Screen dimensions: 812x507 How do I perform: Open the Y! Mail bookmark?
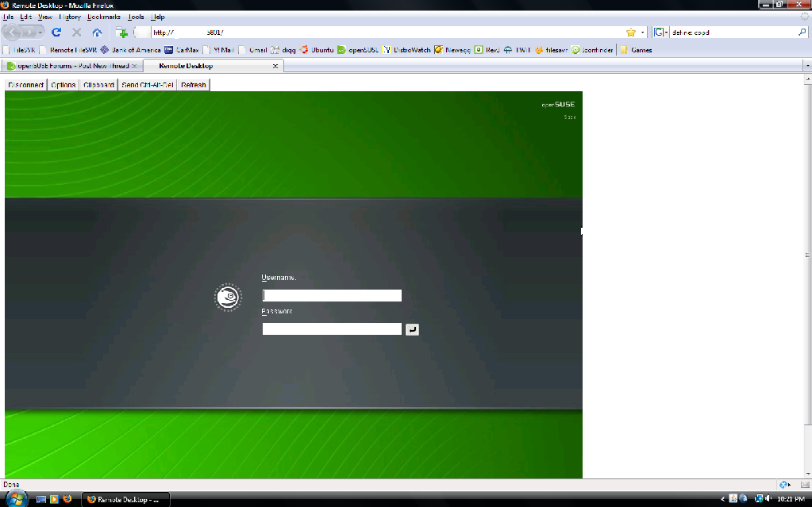point(218,50)
